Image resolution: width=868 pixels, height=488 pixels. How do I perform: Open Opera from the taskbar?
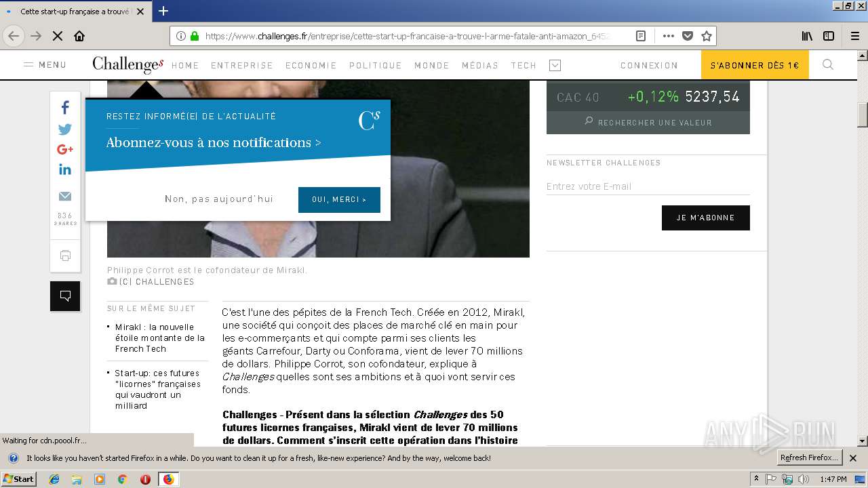145,479
